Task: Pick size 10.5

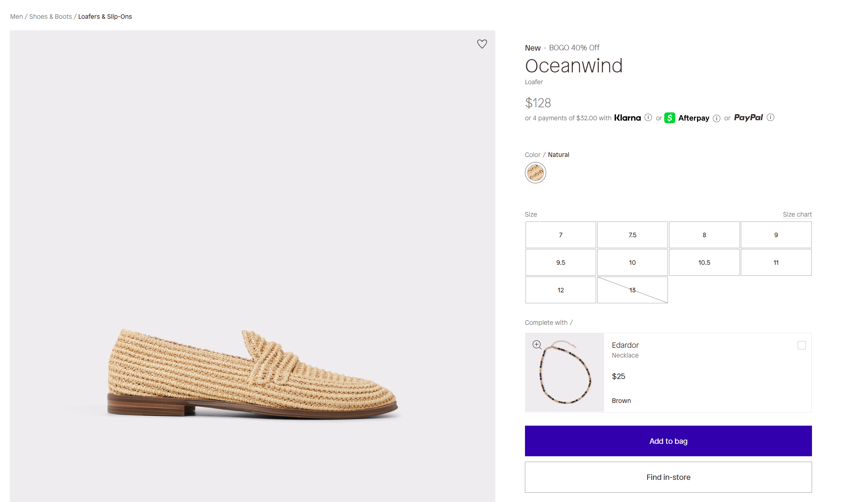Action: 704,262
